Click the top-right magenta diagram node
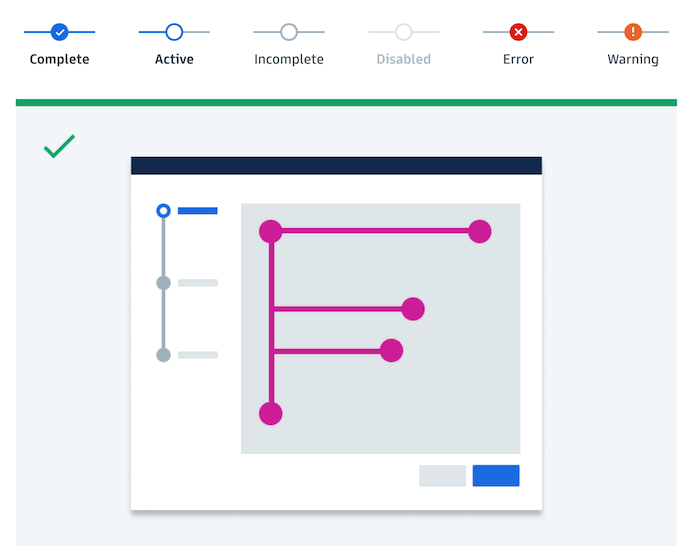700x560 pixels. [480, 231]
